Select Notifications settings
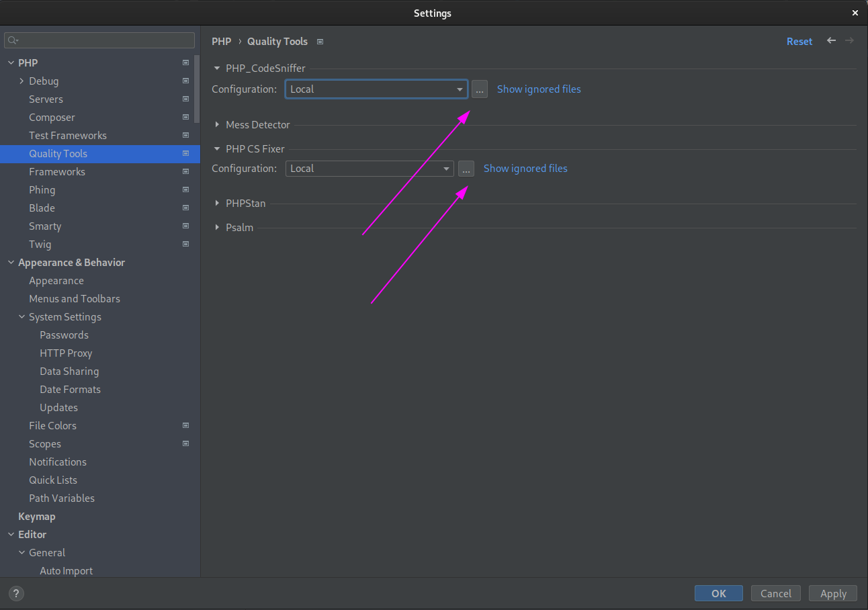Viewport: 868px width, 610px height. [58, 462]
